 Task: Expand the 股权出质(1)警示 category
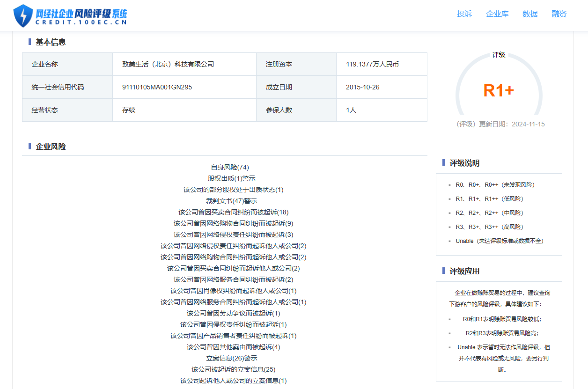click(x=231, y=178)
